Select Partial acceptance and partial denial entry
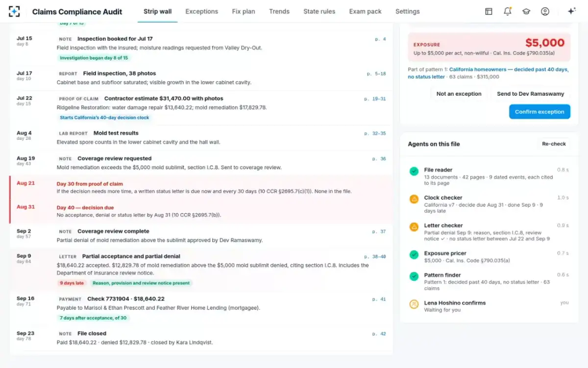This screenshot has width=588, height=368. click(x=201, y=269)
